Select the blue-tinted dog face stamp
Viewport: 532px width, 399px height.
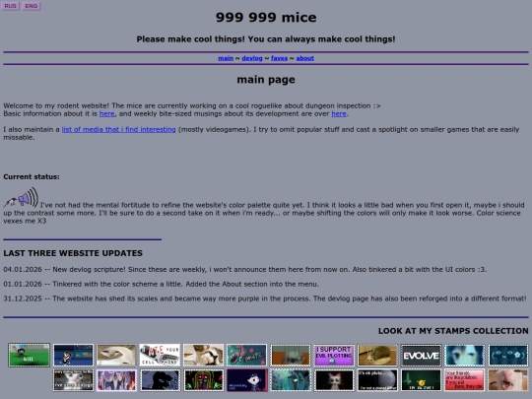pos(464,356)
